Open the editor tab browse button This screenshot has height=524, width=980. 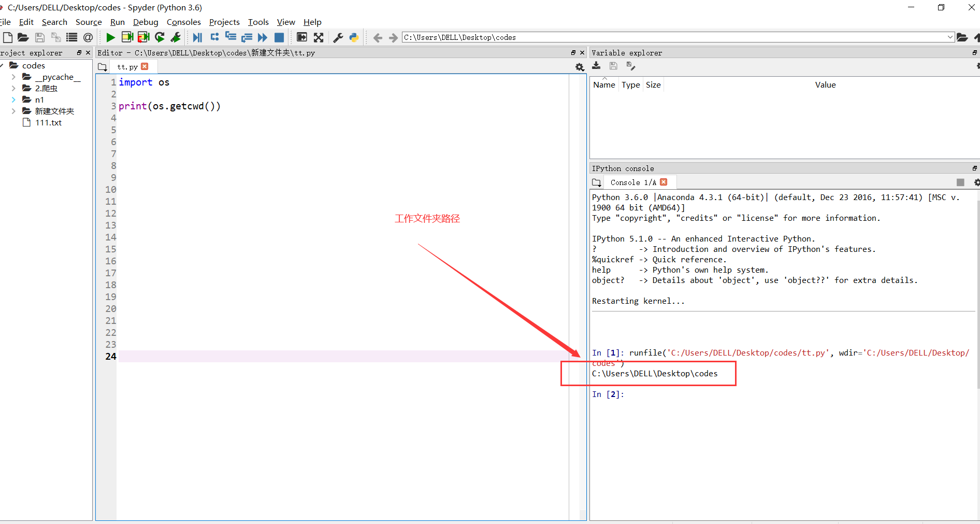click(102, 67)
